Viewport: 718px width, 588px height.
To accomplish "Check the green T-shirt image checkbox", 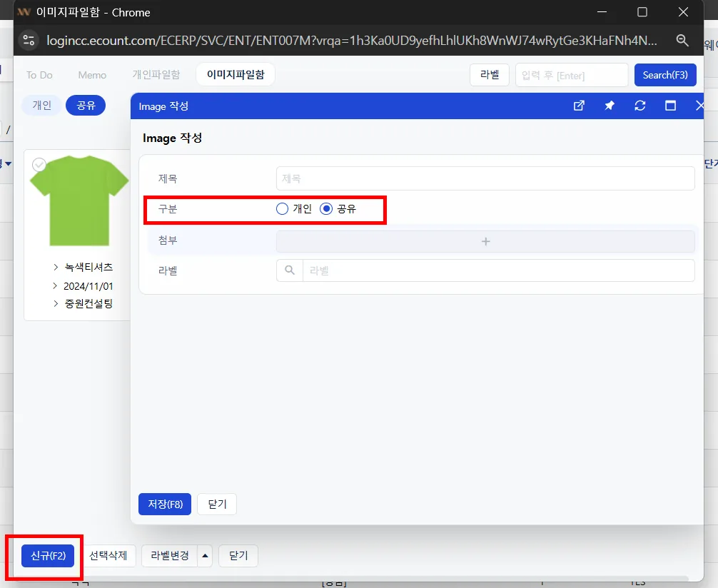I will 39,164.
